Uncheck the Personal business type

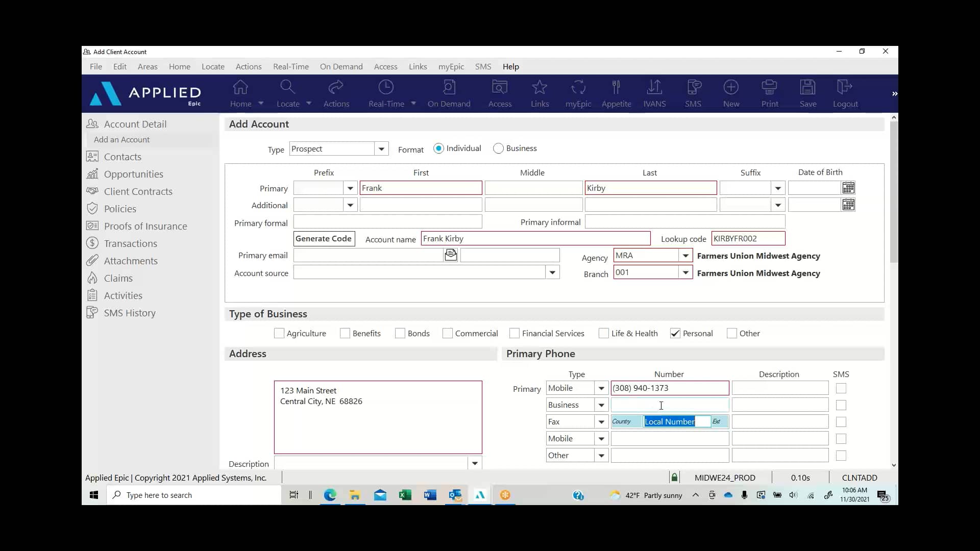[675, 333]
